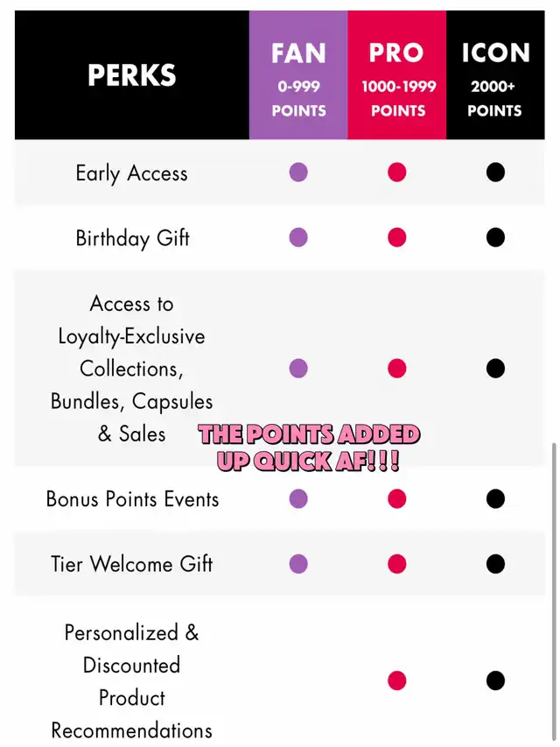Click the Tier Welcome Gift perk label
560x747 pixels.
coord(132,564)
